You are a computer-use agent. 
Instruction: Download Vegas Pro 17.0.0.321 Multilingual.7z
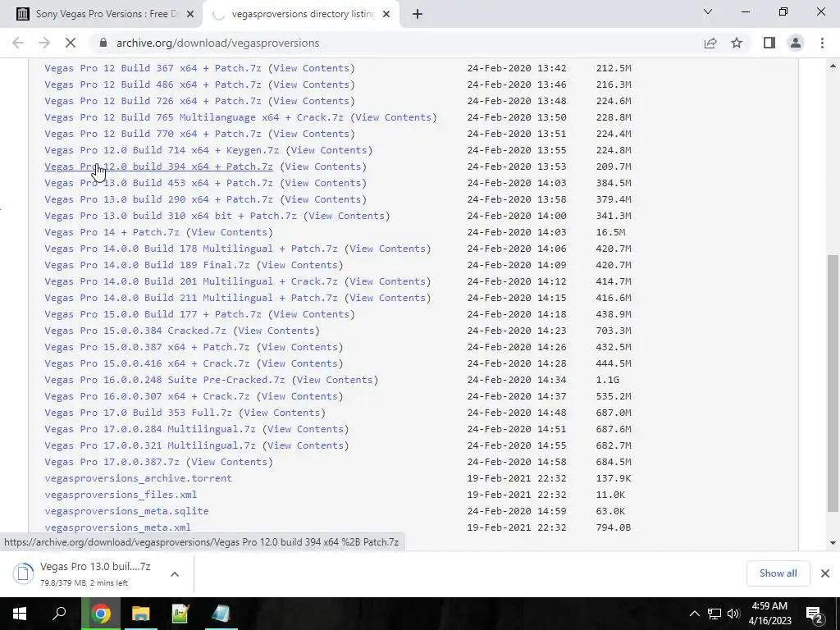click(x=150, y=445)
